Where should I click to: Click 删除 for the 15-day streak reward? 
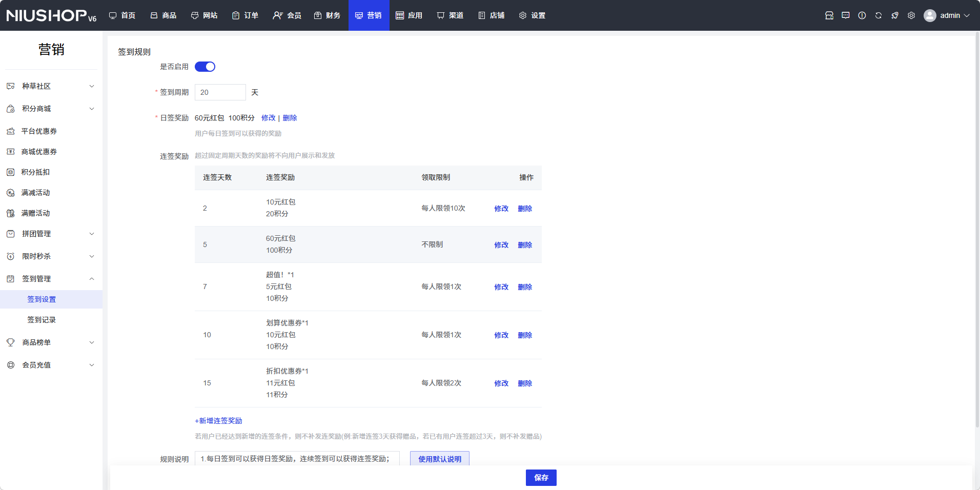click(x=524, y=383)
